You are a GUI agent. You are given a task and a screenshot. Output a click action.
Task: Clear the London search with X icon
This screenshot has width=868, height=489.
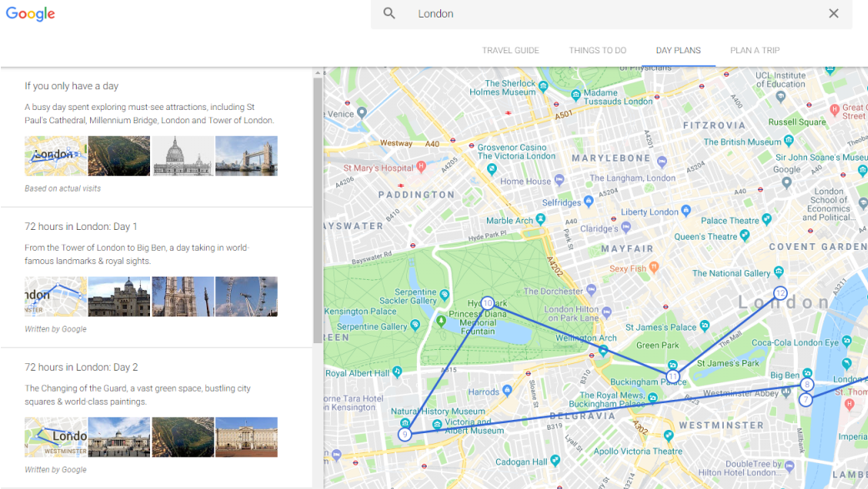[833, 13]
